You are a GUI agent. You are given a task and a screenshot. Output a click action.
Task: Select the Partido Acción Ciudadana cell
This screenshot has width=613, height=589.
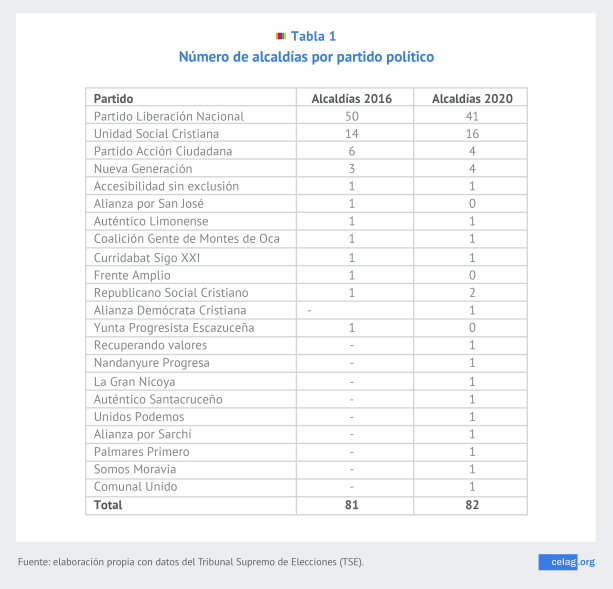163,151
